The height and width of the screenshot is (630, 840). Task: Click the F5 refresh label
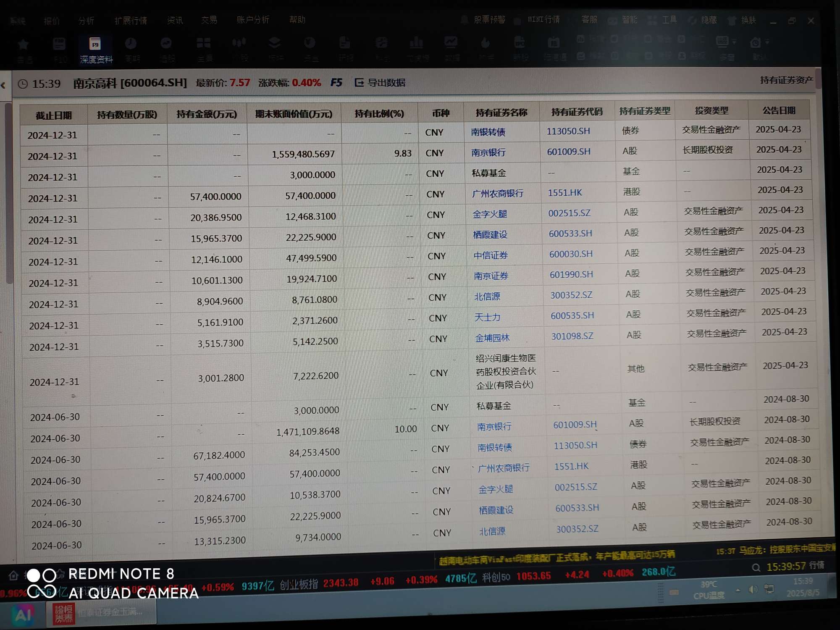tap(336, 82)
